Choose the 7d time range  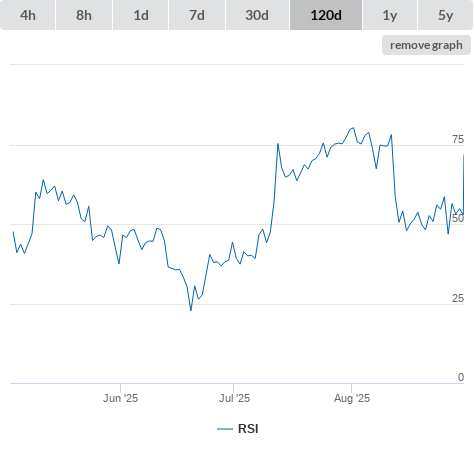197,15
